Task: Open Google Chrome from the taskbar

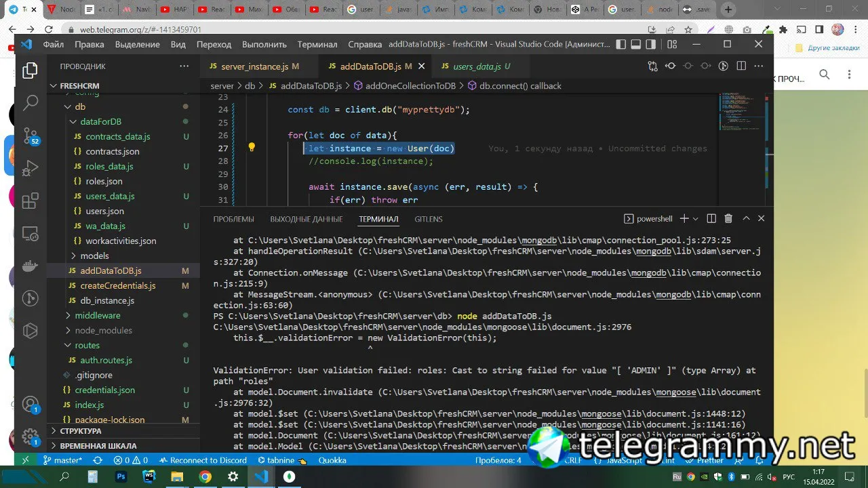Action: tap(205, 477)
